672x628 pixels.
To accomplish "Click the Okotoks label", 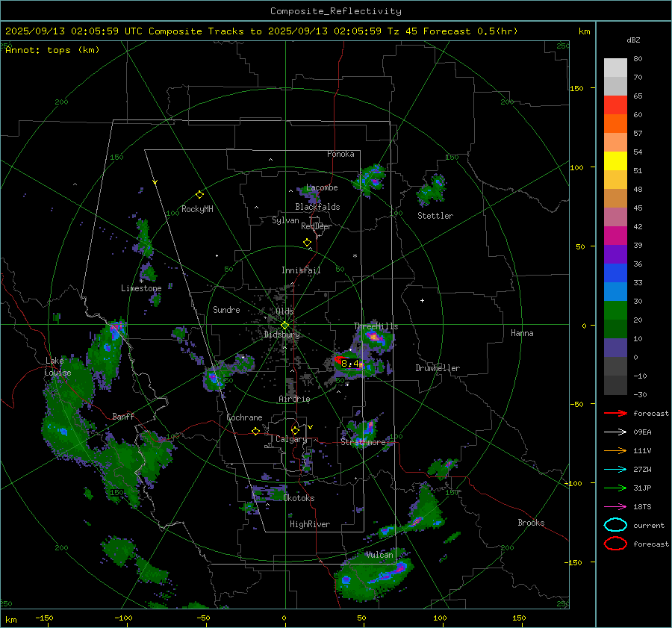I will [x=299, y=498].
